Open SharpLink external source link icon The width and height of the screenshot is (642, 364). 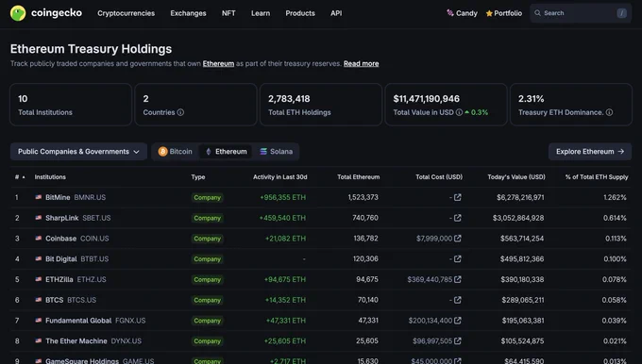click(458, 218)
